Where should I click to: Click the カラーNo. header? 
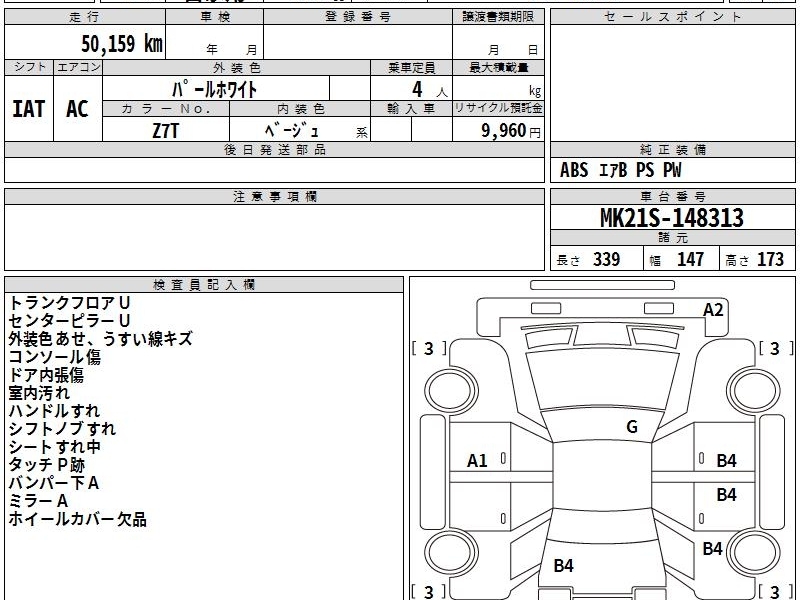click(x=166, y=109)
